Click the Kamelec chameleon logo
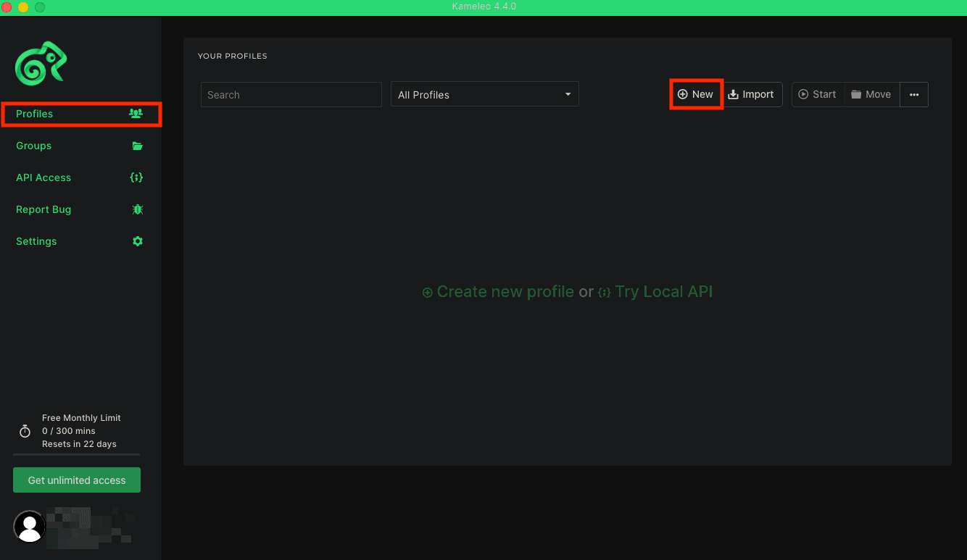Viewport: 967px width, 560px height. point(41,64)
